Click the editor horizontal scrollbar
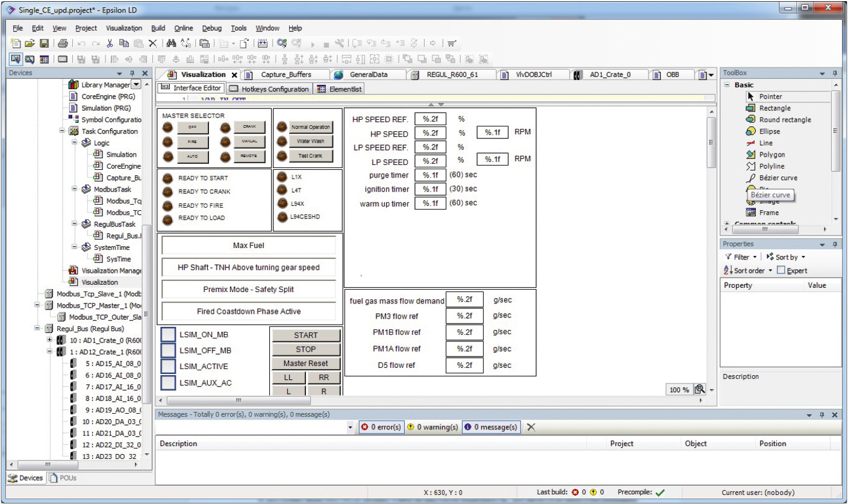 click(x=238, y=400)
